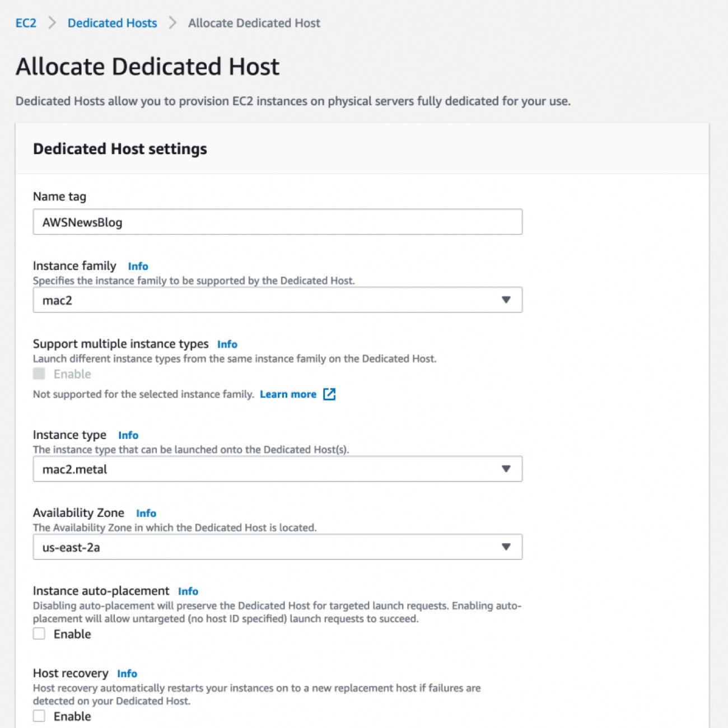
Task: Navigate to Dedicated Hosts breadcrumb
Action: [x=112, y=23]
